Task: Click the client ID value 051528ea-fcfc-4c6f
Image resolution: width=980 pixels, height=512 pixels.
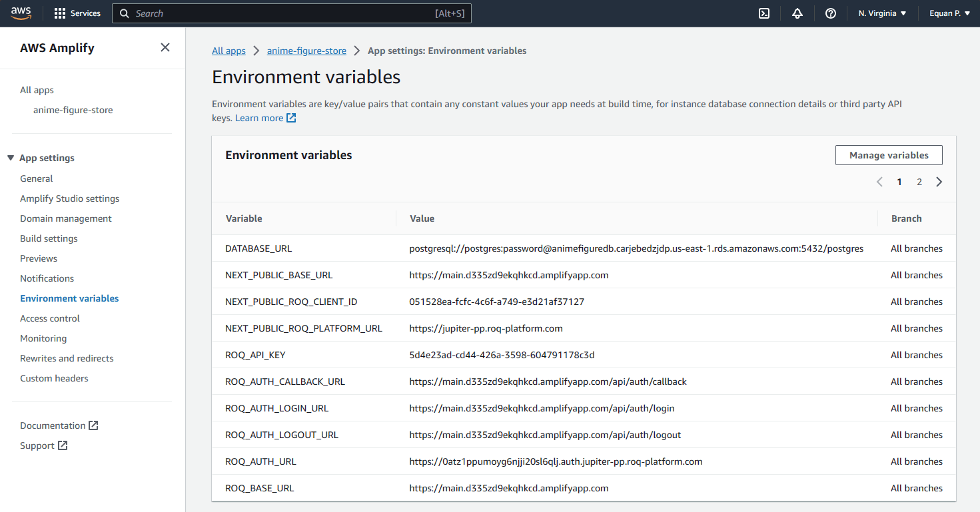Action: coord(497,302)
